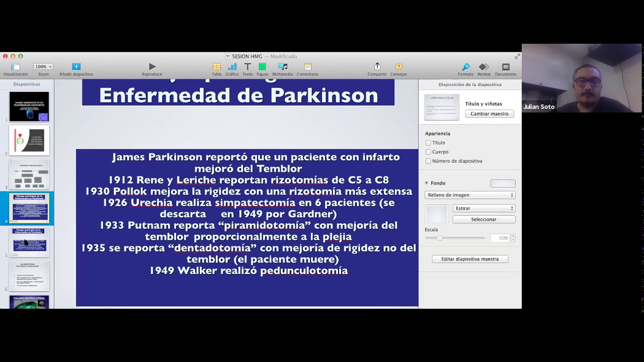Click the Julian Soto video tile

(x=582, y=78)
